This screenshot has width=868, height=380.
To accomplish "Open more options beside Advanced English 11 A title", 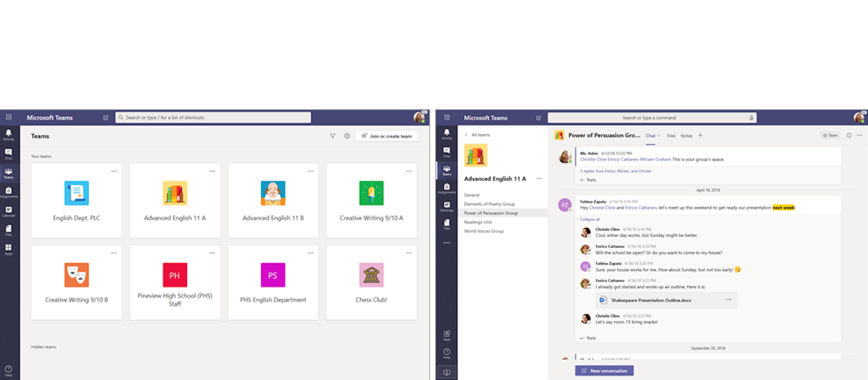I will 539,179.
